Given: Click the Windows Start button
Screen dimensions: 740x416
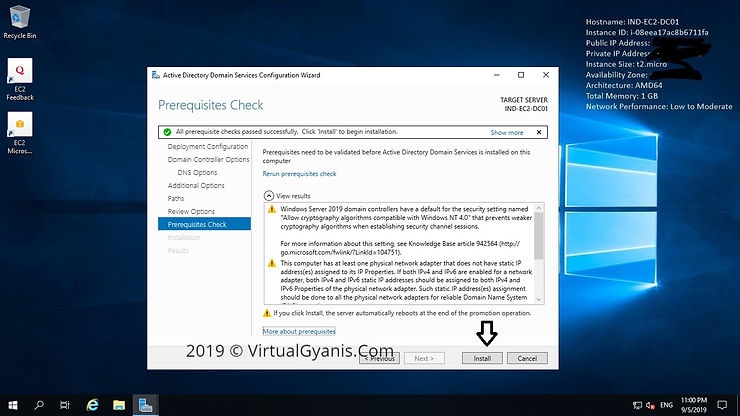Looking at the screenshot, I should (11, 405).
